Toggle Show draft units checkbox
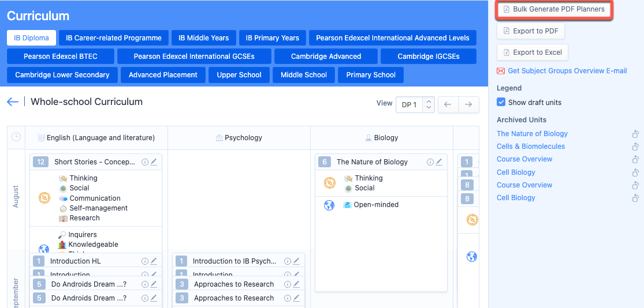The image size is (644, 308). (x=501, y=102)
